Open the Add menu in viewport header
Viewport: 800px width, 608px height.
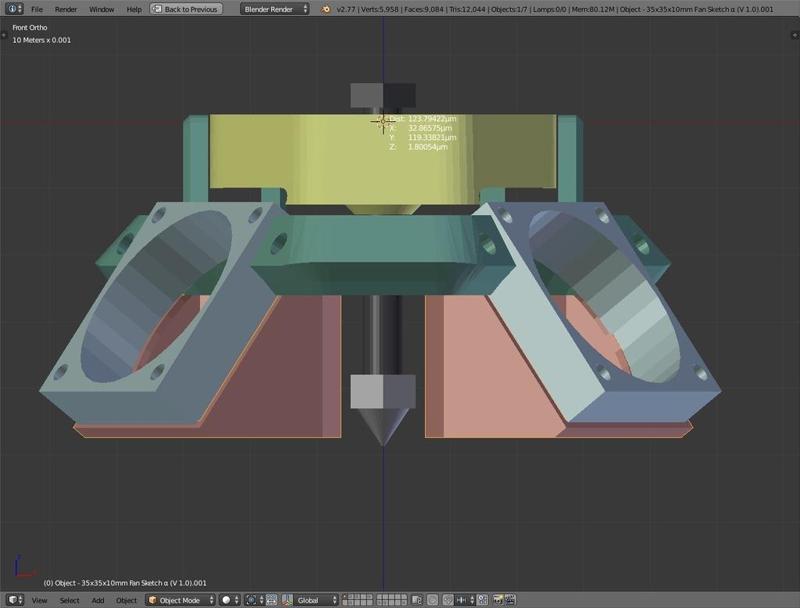tap(98, 600)
